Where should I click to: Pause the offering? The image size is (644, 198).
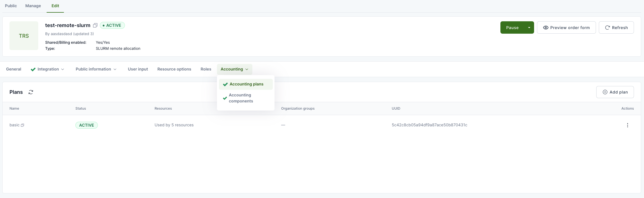click(x=512, y=28)
